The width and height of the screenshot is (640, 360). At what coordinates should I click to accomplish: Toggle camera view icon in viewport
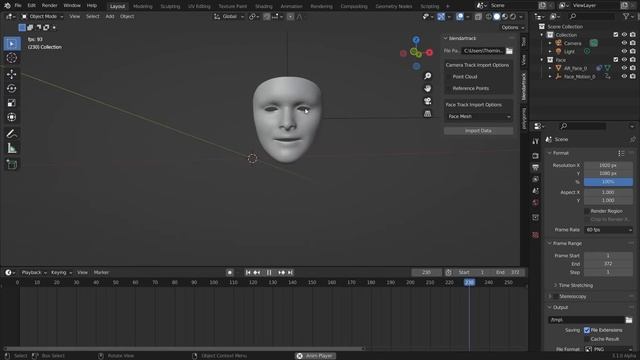coord(427,101)
